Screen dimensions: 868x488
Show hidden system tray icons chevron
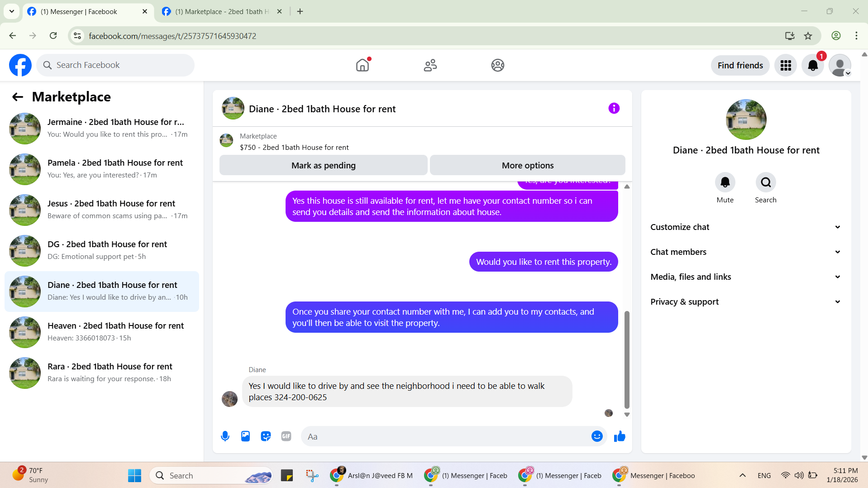click(x=742, y=475)
